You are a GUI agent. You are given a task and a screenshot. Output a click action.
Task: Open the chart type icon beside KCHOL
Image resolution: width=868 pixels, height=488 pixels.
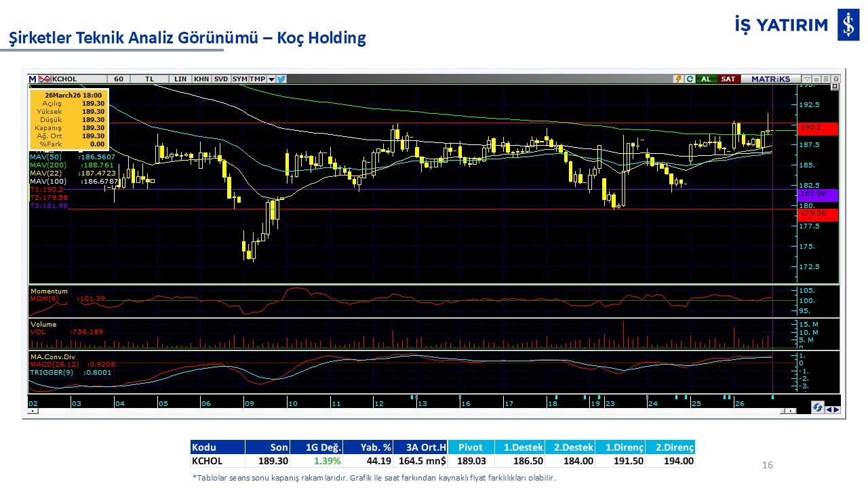[45, 79]
